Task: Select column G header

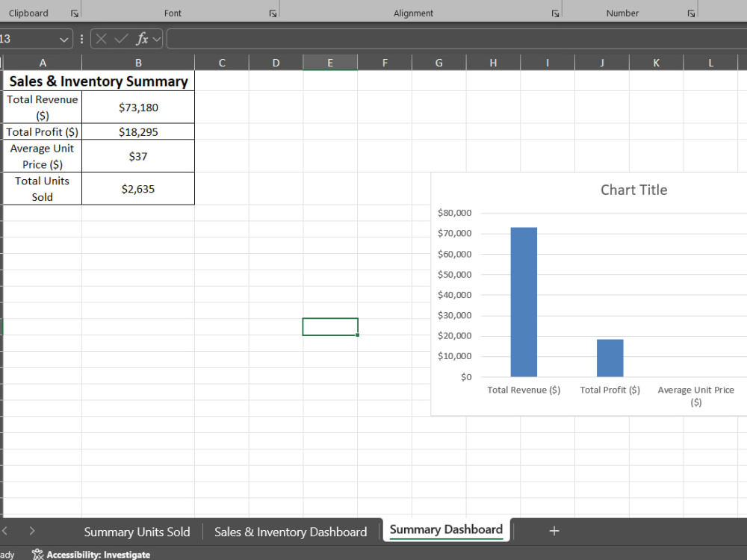Action: tap(438, 63)
